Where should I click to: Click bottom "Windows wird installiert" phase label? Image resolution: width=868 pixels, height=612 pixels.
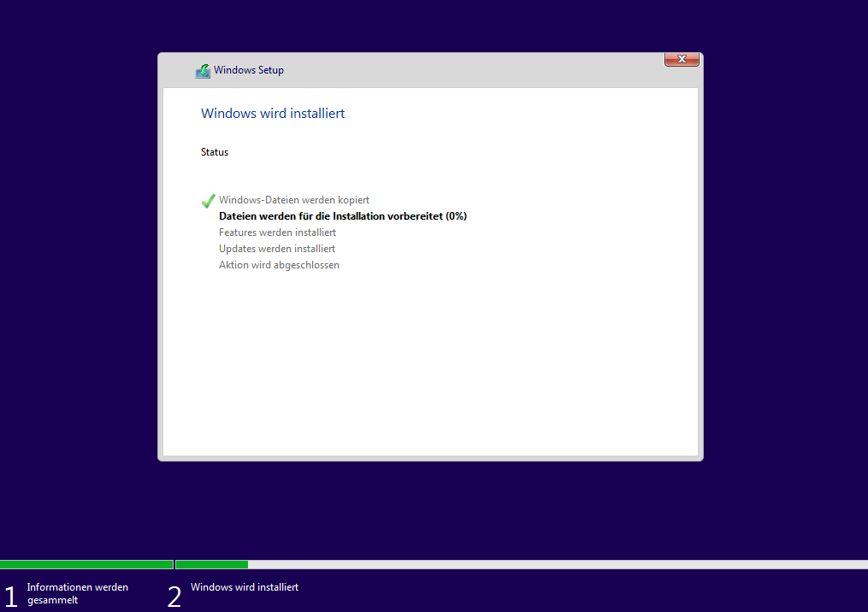pos(244,587)
